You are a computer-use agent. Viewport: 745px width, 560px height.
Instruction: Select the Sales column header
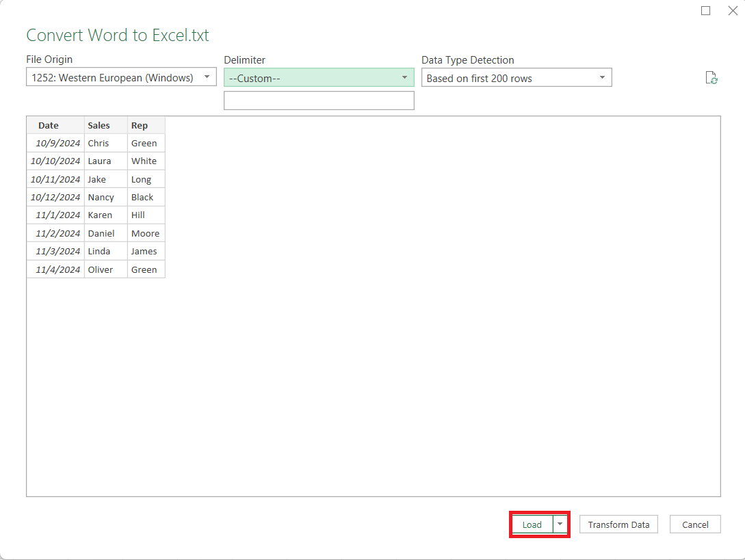click(x=106, y=125)
